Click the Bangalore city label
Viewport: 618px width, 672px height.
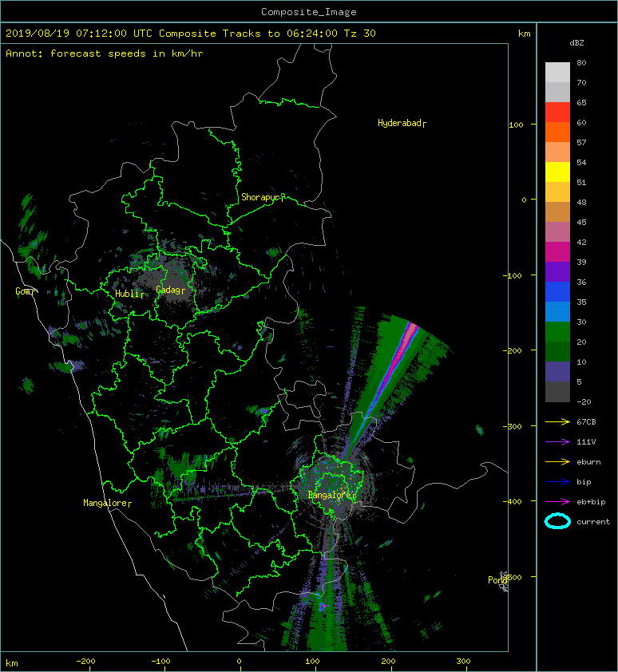(332, 496)
